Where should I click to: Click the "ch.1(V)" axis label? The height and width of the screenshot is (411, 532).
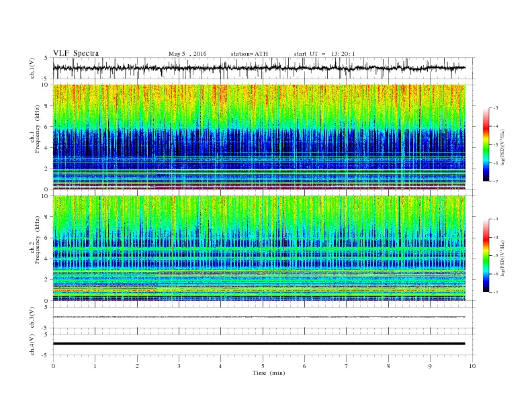pyautogui.click(x=32, y=68)
